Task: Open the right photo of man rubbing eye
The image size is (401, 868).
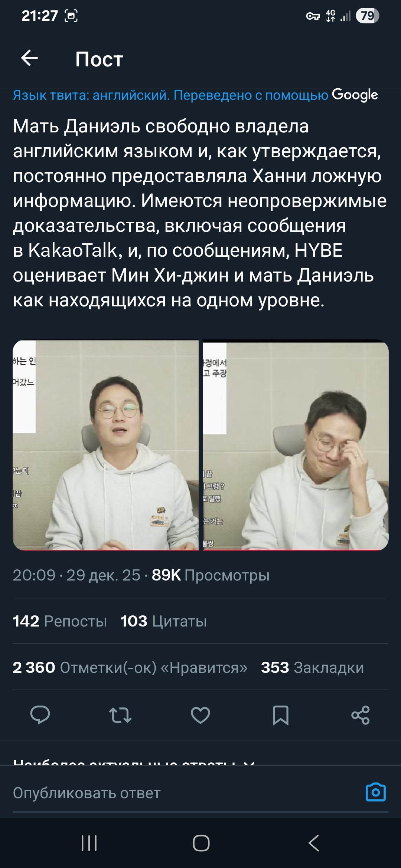Action: (296, 445)
